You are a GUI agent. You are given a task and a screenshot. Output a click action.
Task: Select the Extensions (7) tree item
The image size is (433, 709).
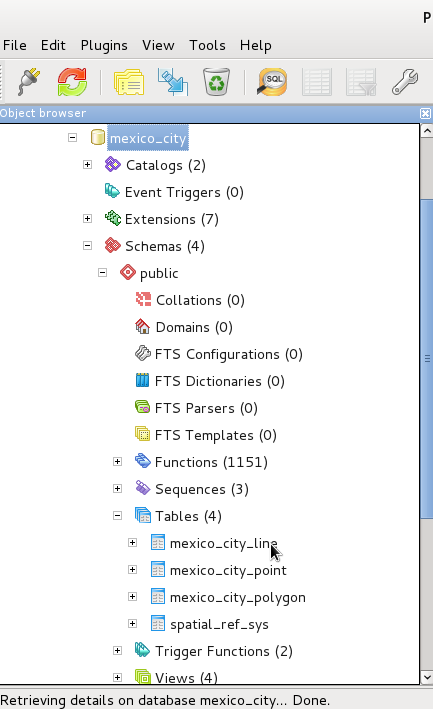172,219
